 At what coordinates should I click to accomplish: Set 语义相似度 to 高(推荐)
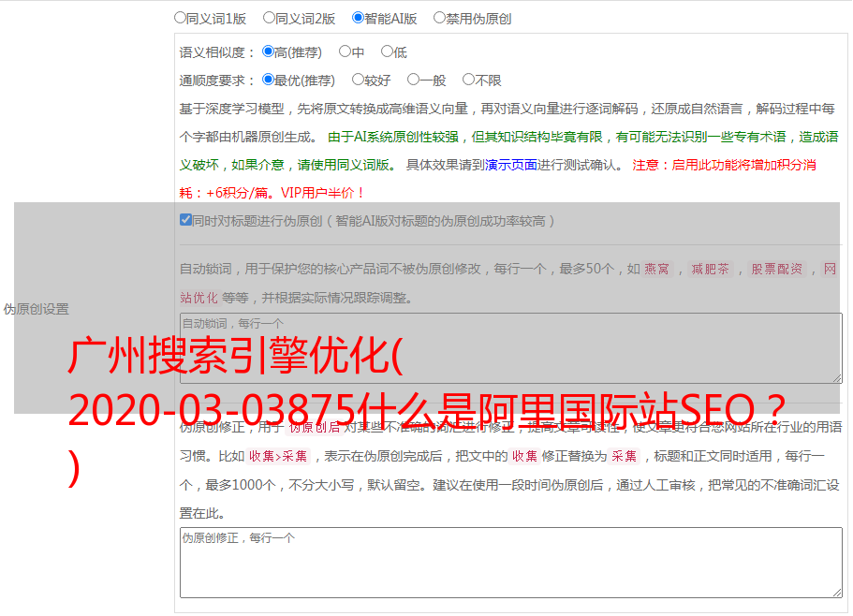(x=268, y=51)
